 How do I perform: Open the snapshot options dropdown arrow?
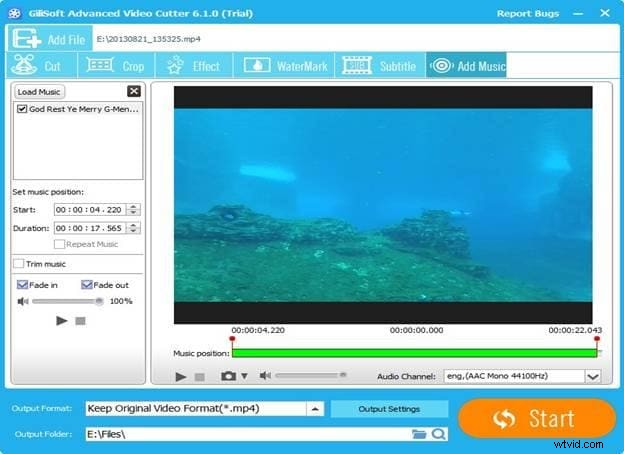point(244,376)
